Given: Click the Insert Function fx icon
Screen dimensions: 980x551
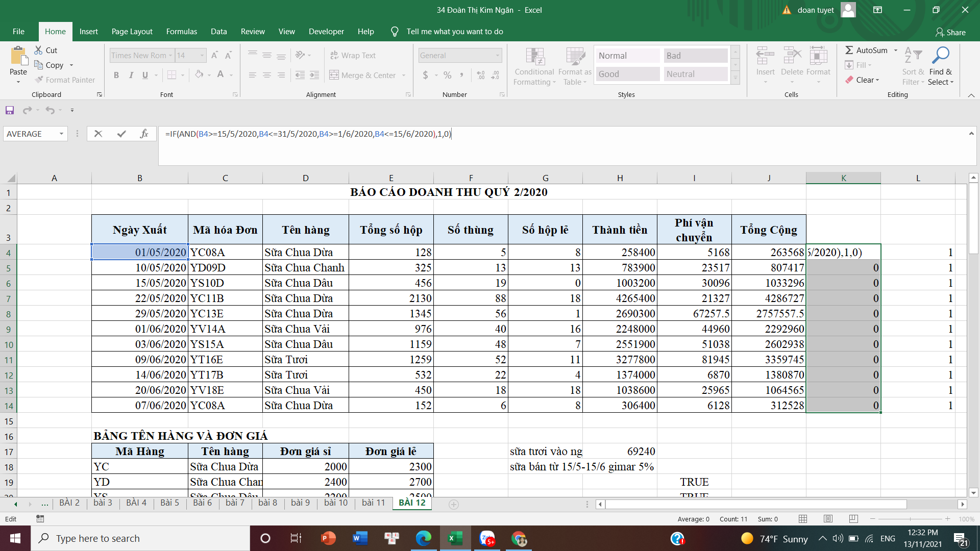Looking at the screenshot, I should [x=144, y=134].
